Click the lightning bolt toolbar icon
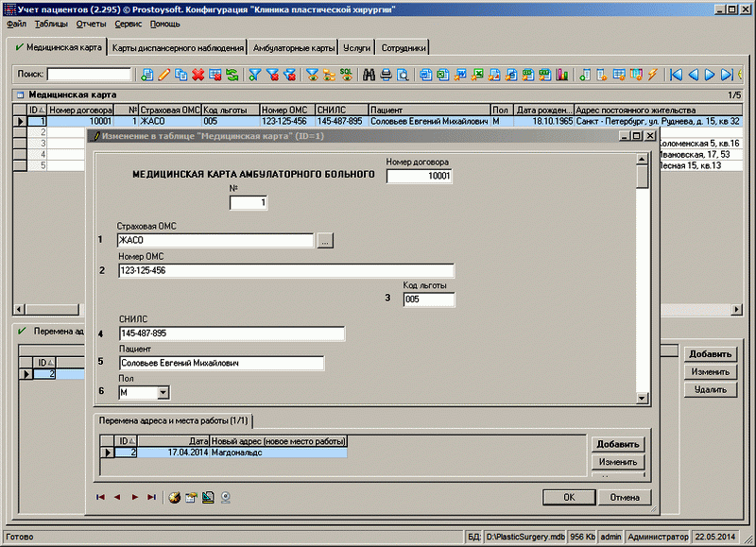Image resolution: width=756 pixels, height=547 pixels. pyautogui.click(x=652, y=75)
